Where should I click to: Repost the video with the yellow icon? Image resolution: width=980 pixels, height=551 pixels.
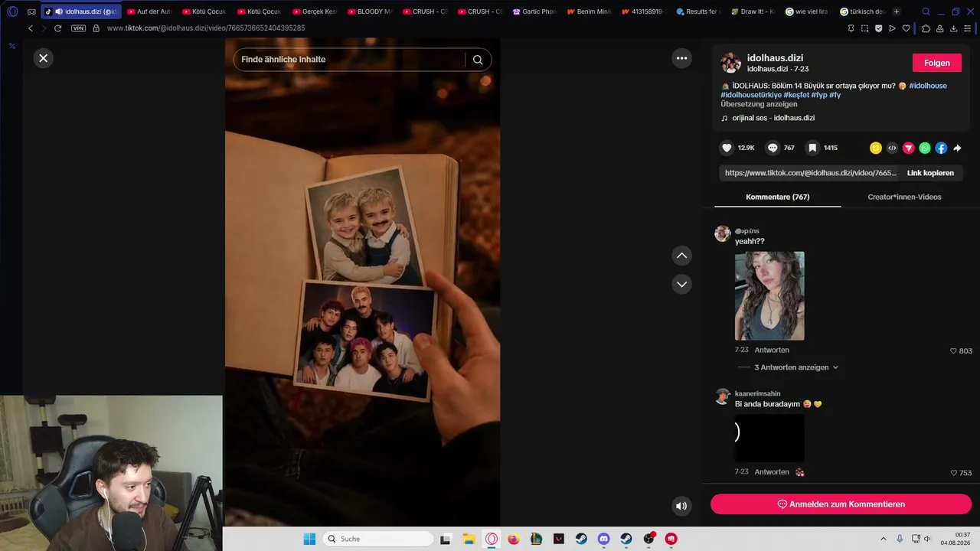point(876,148)
